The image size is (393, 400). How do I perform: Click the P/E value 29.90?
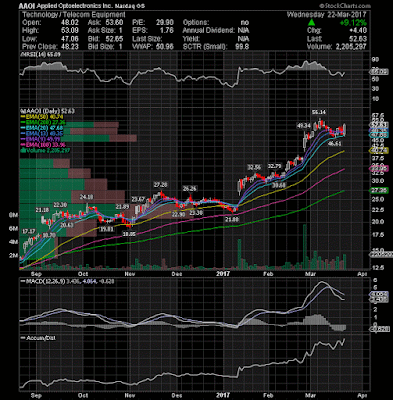click(165, 23)
